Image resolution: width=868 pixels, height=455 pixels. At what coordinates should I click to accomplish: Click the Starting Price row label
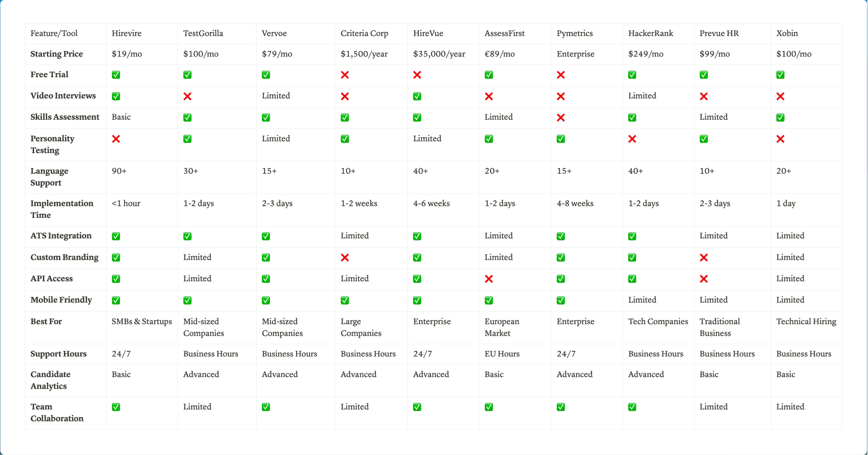(57, 54)
